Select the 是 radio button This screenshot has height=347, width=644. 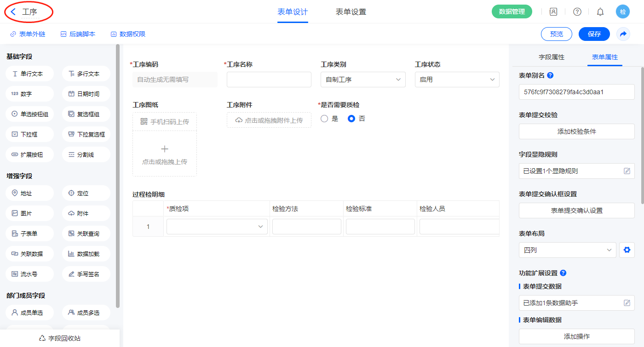click(324, 119)
